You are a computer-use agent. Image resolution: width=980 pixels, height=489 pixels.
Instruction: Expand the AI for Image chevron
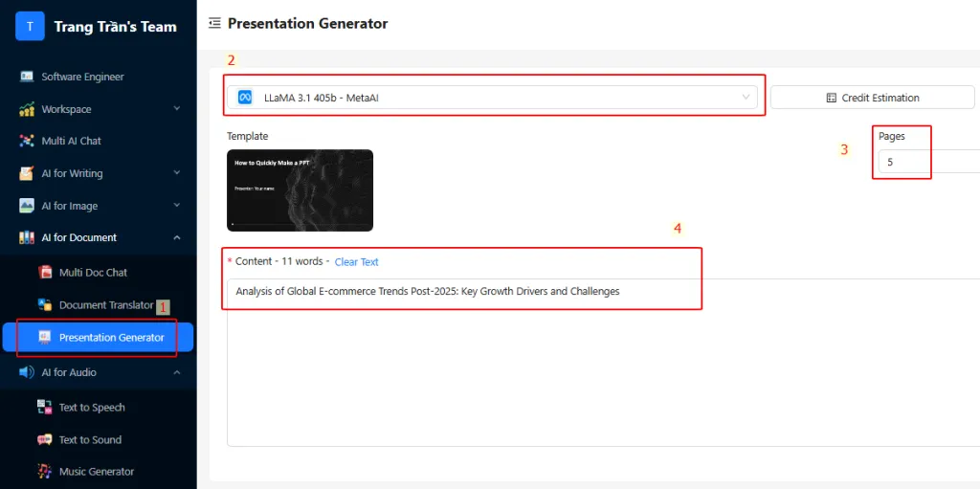(177, 205)
